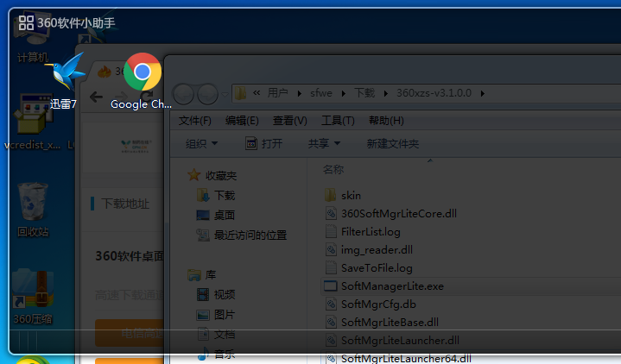This screenshot has height=364, width=621.
Task: Click the 收藏夹 star icon
Action: coord(194,175)
